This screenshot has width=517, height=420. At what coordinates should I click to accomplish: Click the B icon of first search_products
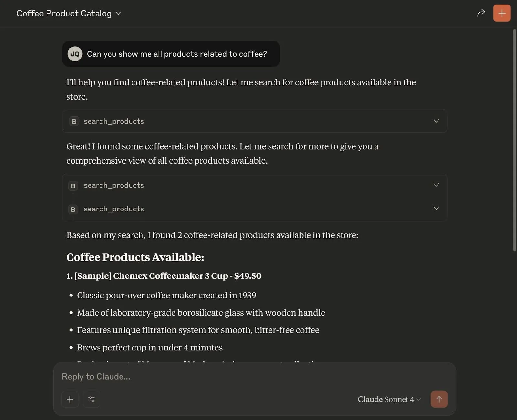[74, 121]
